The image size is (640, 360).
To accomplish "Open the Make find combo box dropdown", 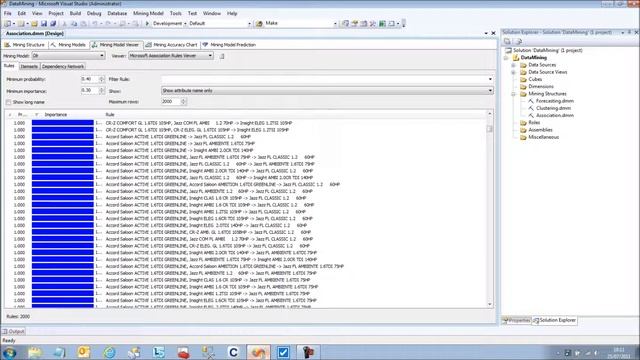I will pos(335,24).
